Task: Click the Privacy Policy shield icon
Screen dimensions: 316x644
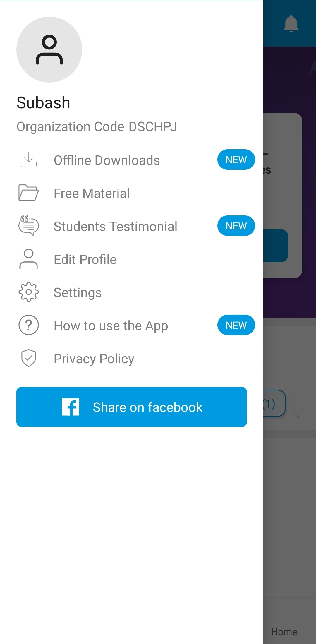Action: tap(28, 358)
